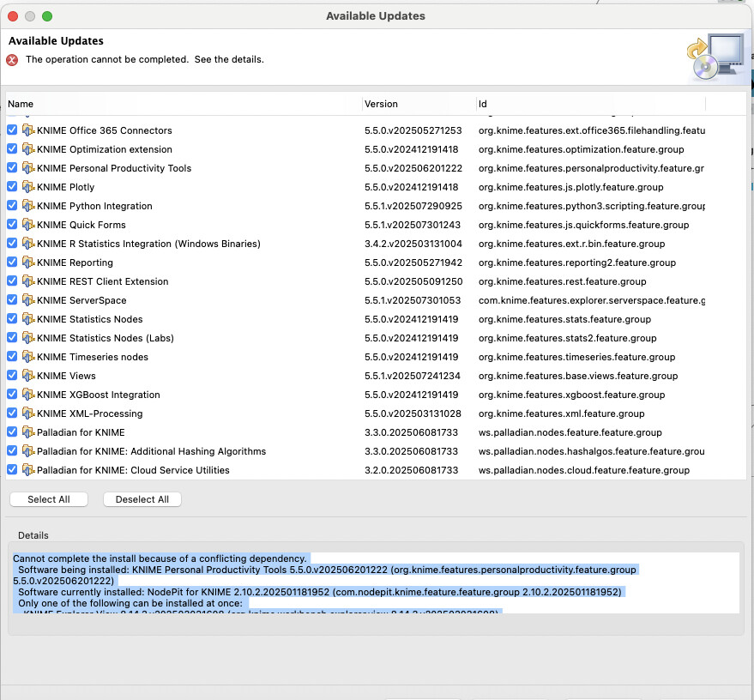The image size is (754, 700).
Task: Close the Available Updates dialog
Action: click(13, 16)
